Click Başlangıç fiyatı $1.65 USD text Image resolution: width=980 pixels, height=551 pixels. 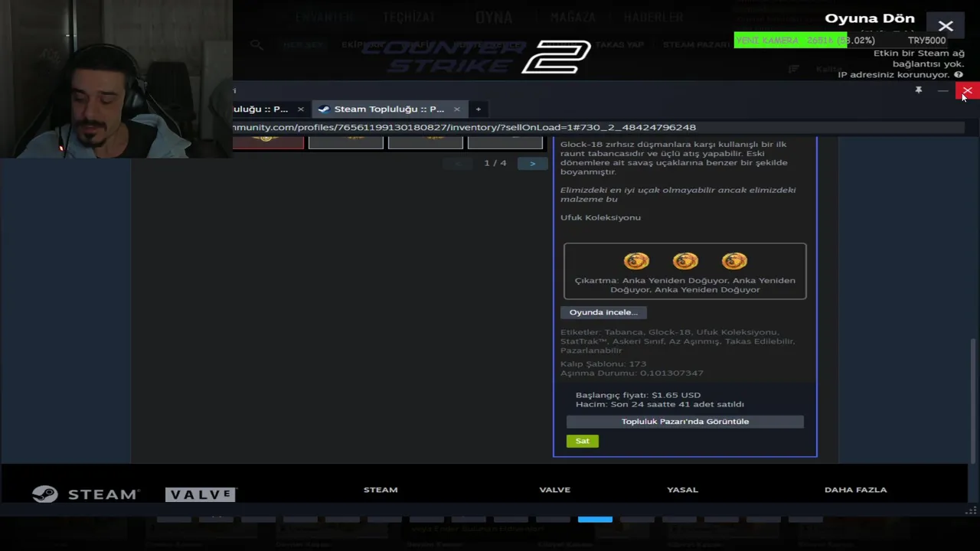tap(638, 395)
